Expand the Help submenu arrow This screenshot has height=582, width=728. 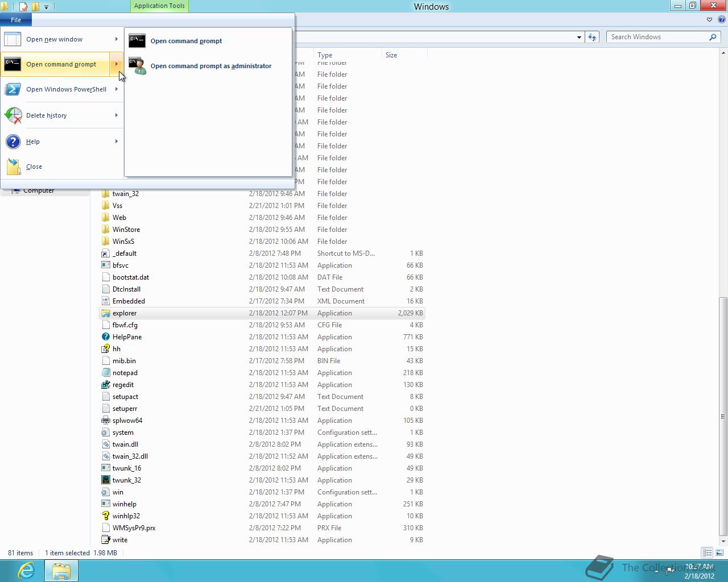(x=117, y=142)
